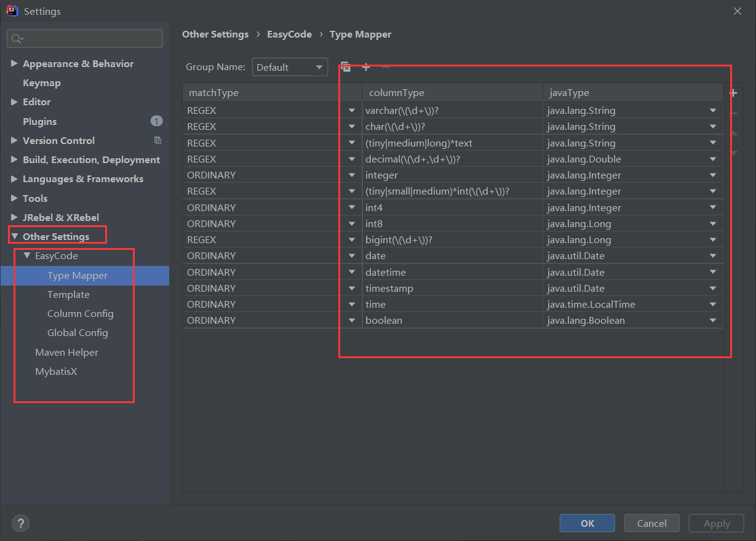This screenshot has width=756, height=541.
Task: Select the timestamp columnType cell
Action: click(x=452, y=289)
